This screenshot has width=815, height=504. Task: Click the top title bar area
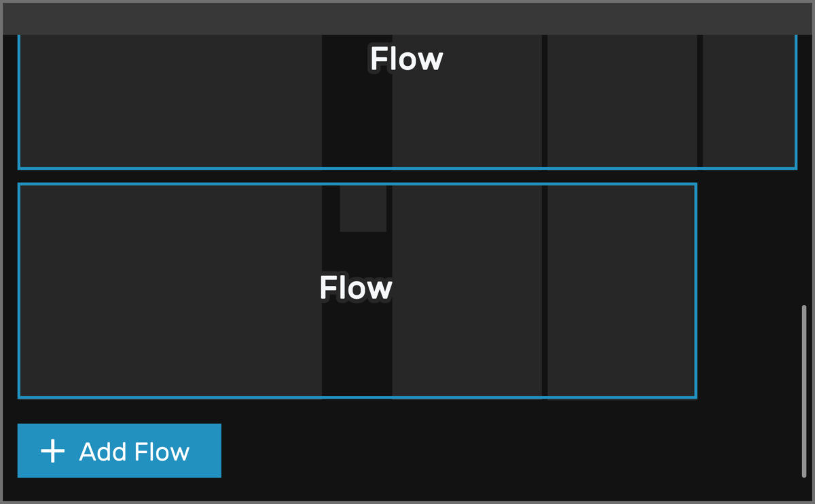click(407, 17)
